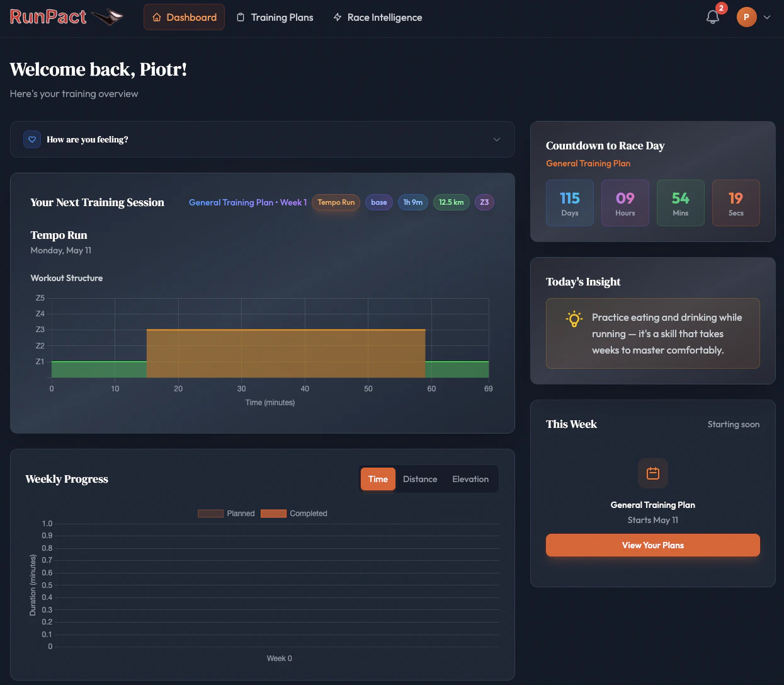
Task: Click the lightbulb icon in Today's Insight
Action: point(574,319)
